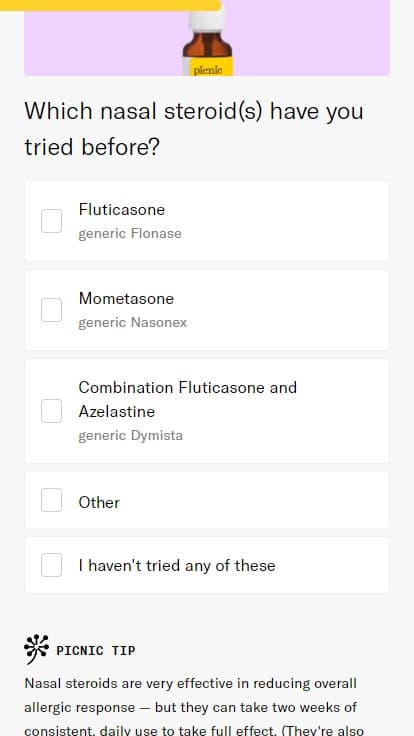Select Combination Fluticasone and Azelastine checkbox
414x736 pixels.
point(51,411)
